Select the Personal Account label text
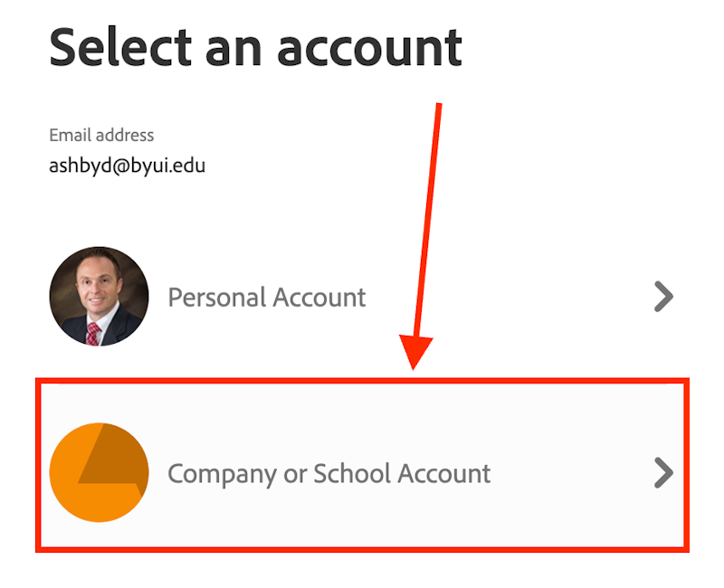Viewport: 724px width, 588px height. click(x=267, y=298)
